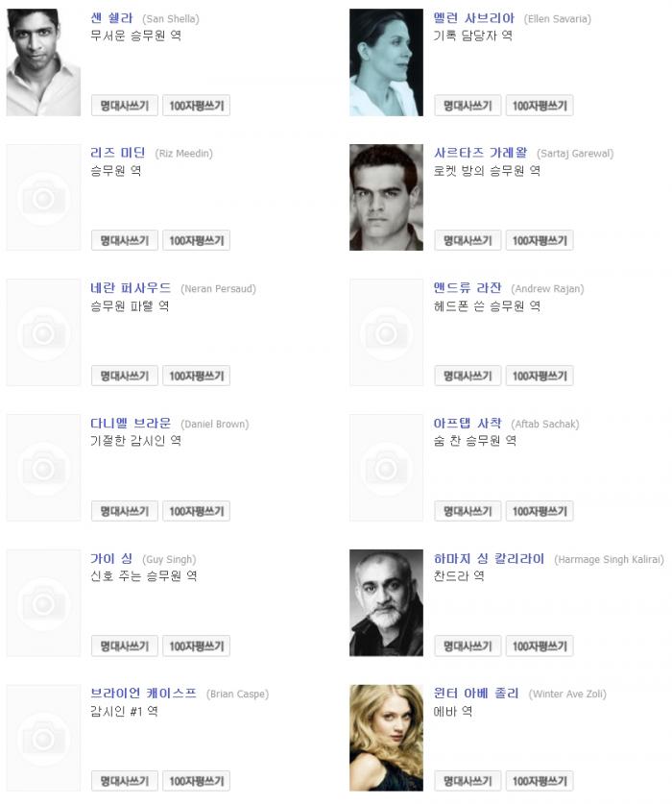Open the 샌 쉘라 actor name link
Image resolution: width=672 pixels, height=804 pixels.
click(x=111, y=18)
